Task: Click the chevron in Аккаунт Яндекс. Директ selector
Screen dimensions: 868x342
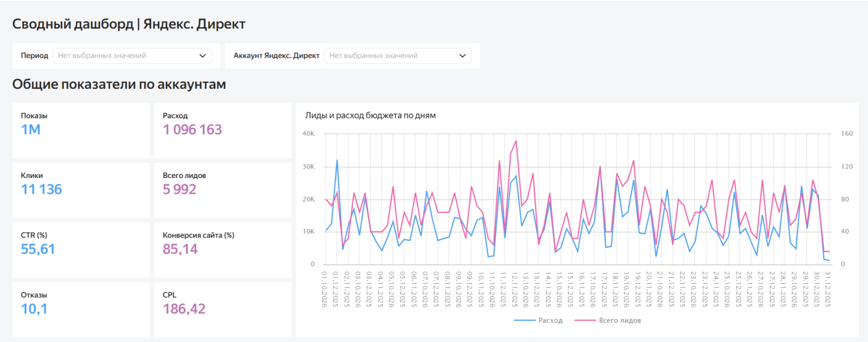Action: click(462, 56)
